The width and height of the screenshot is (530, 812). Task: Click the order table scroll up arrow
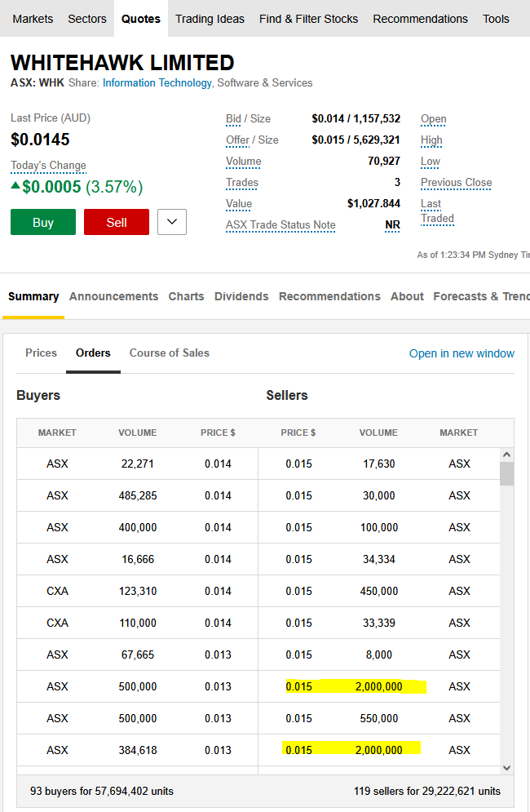[x=506, y=455]
